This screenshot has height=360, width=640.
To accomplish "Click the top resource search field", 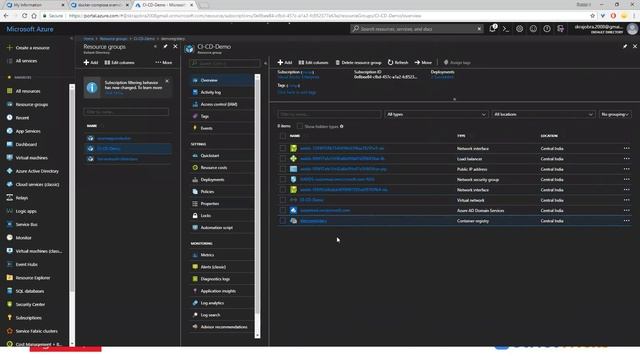I will point(417,29).
